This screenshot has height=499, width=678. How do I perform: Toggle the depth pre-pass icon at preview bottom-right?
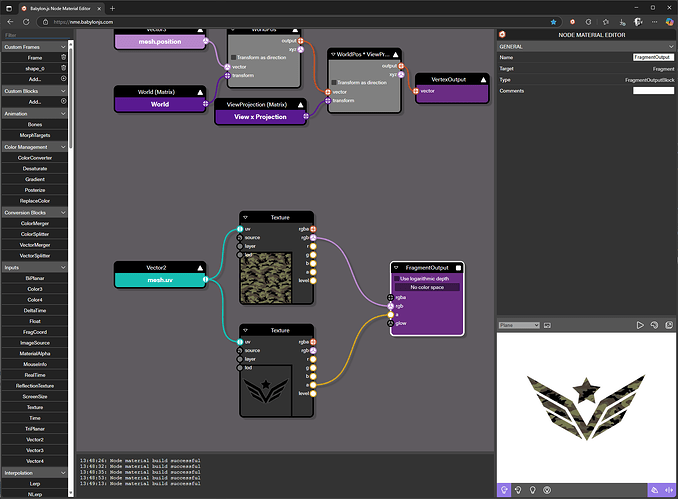669,490
